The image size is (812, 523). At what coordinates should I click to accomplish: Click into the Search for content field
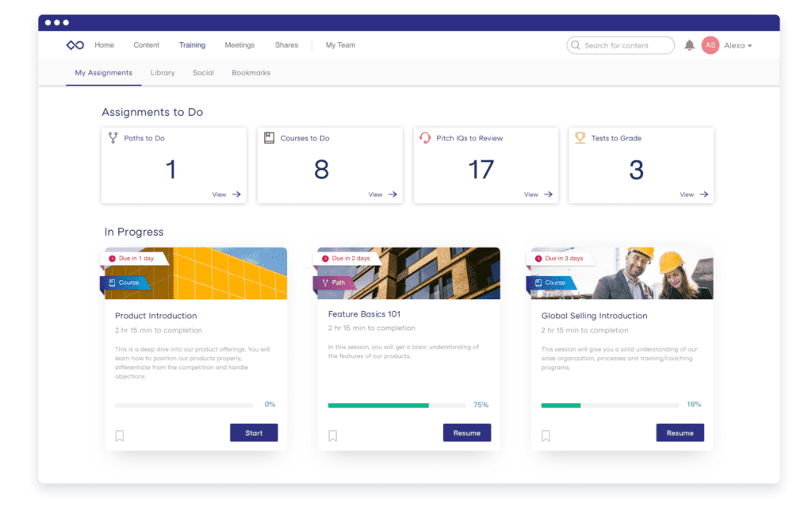(626, 45)
